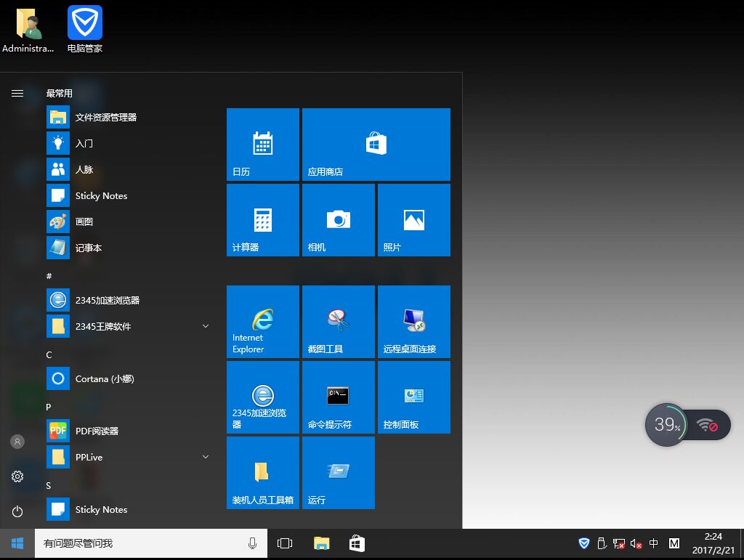
Task: Click the 39% battery level indicator
Action: point(666,425)
